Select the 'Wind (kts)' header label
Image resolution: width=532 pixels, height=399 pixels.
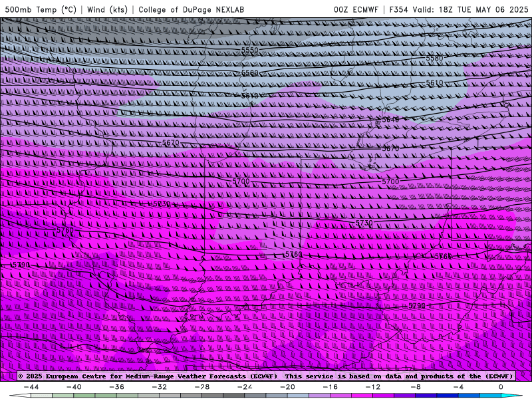(x=107, y=9)
